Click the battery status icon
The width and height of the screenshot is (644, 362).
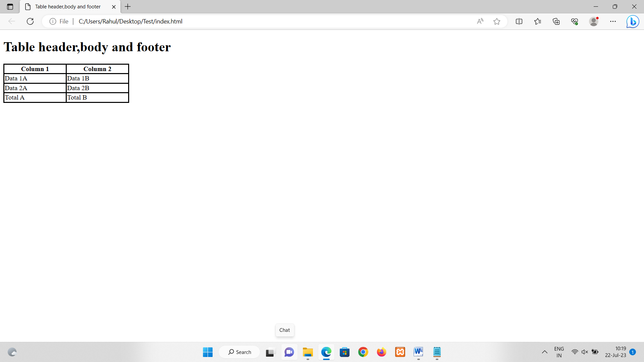click(595, 352)
